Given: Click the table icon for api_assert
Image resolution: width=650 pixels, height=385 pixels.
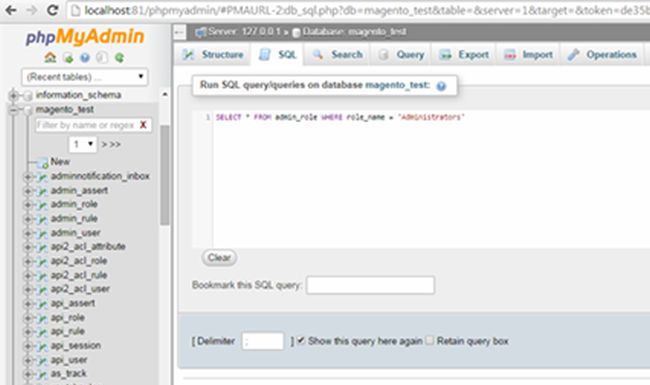Looking at the screenshot, I should pyautogui.click(x=42, y=304).
